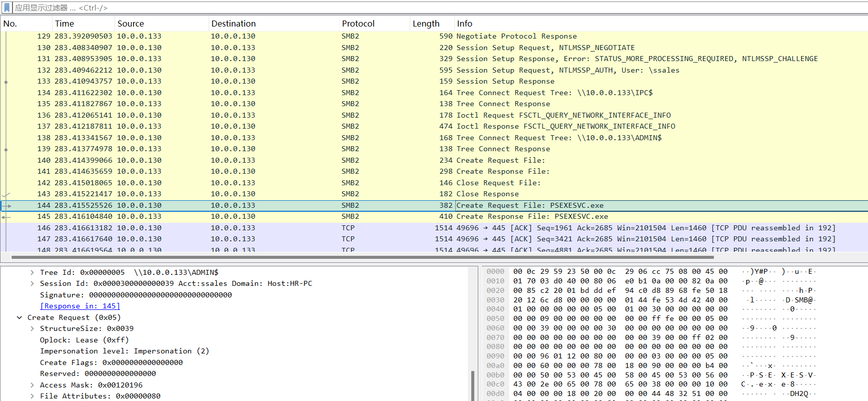Select packet 129 Negotiate Protocol Response
Image resolution: width=868 pixels, height=401 pixels.
[434, 36]
